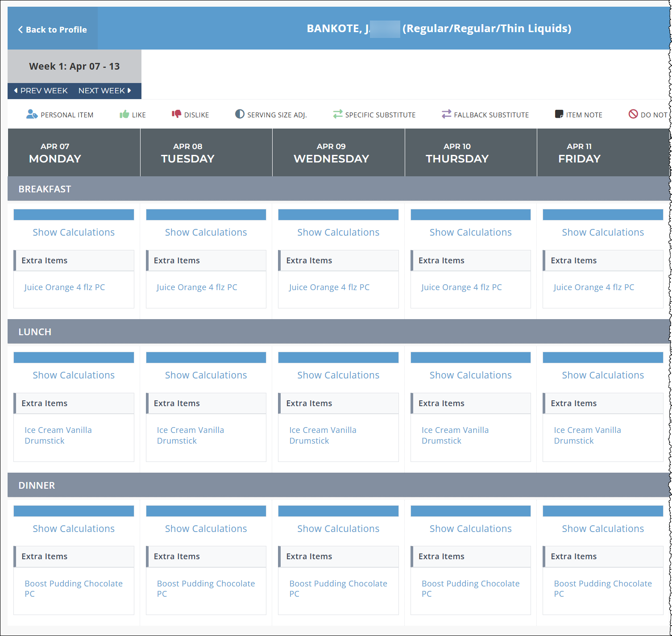Click Thursday breakfast Extra Items header
This screenshot has height=636, width=672.
(x=471, y=261)
